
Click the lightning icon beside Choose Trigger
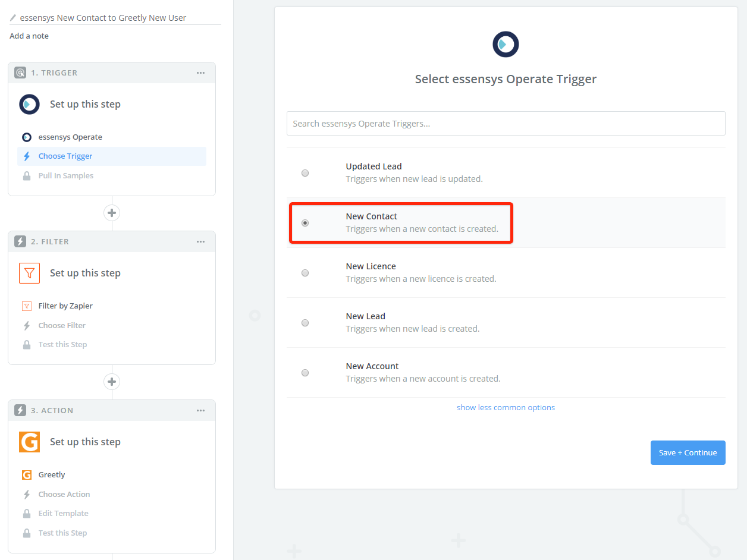coord(26,156)
